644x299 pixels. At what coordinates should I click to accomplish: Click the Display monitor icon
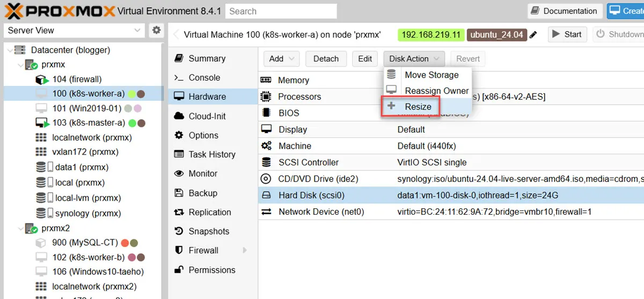coord(266,129)
